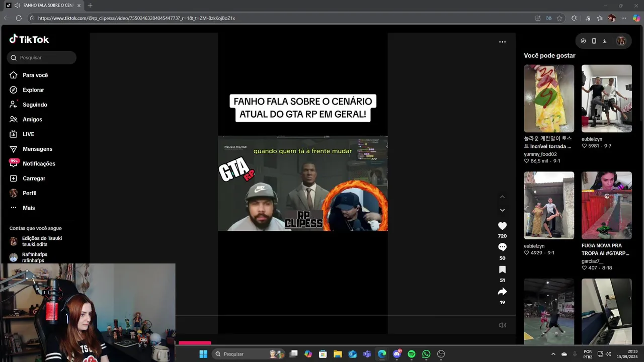Screen dimensions: 644x362
Task: Reload the page with the refresh icon
Action: pos(19,18)
